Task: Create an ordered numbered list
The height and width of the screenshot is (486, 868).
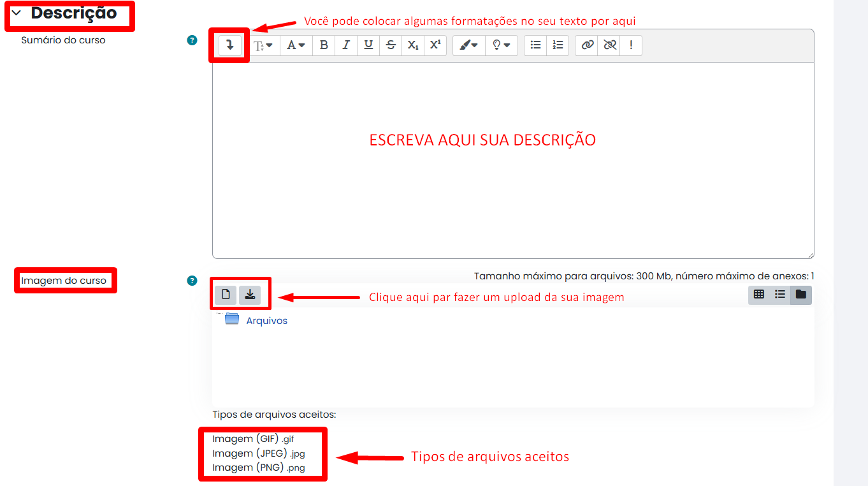Action: (x=557, y=45)
